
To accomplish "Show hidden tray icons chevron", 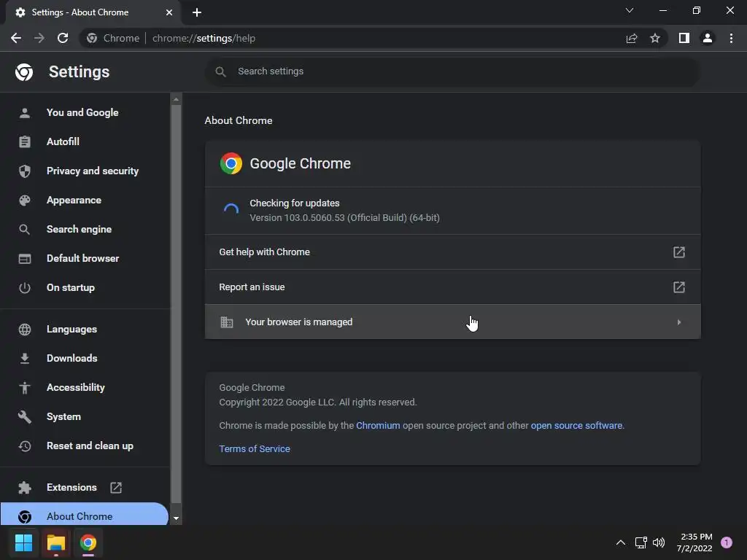I will point(621,542).
